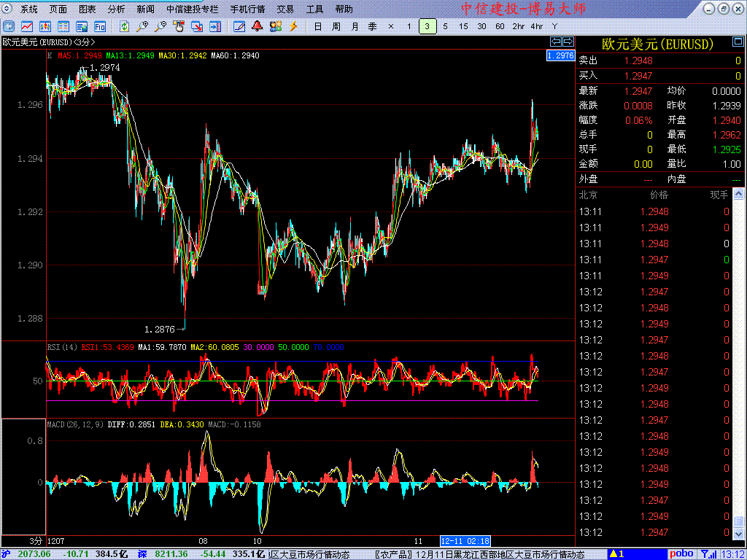Open the 系统 menu
Viewport: 747px width, 560px height.
[29, 9]
